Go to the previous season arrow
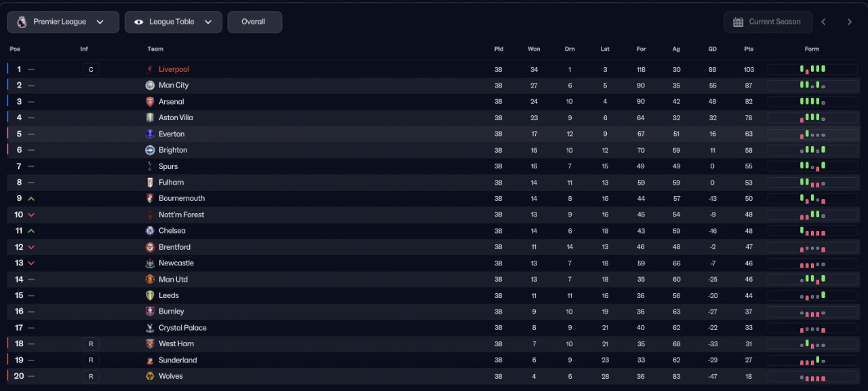This screenshot has height=391, width=868. tap(823, 22)
